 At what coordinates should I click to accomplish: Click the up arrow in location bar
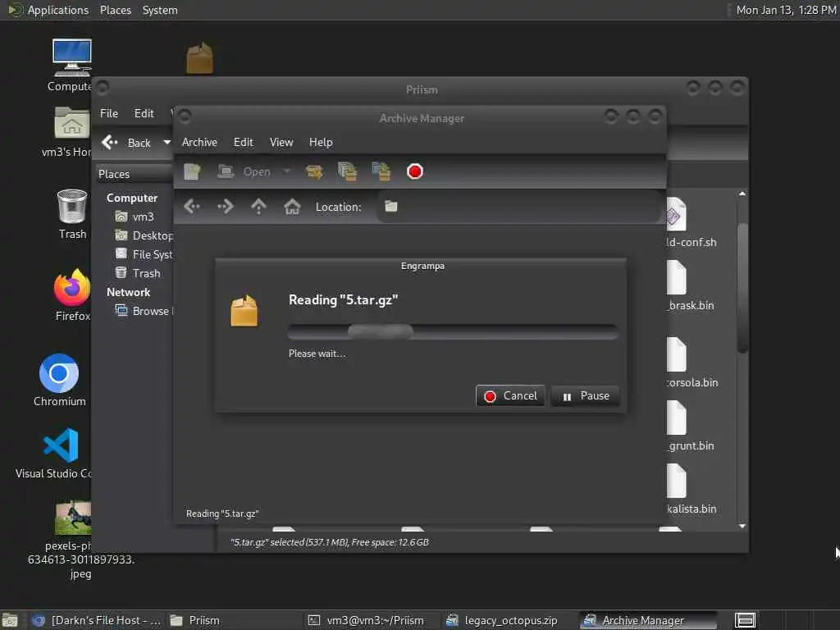pos(258,206)
